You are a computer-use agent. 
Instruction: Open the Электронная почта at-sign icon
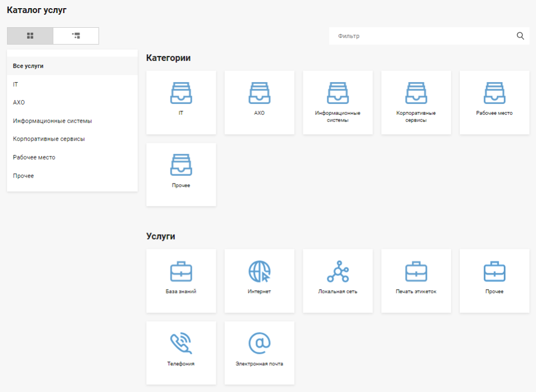[259, 343]
